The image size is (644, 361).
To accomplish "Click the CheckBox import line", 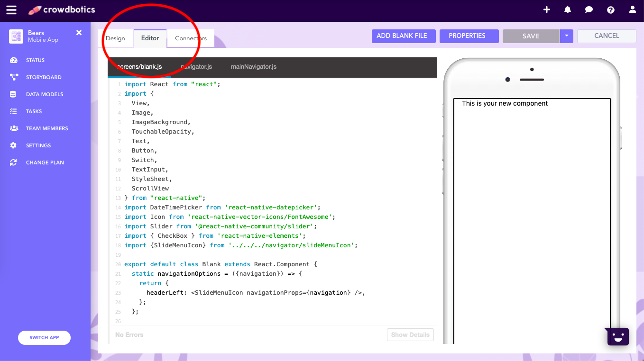I will click(x=215, y=236).
